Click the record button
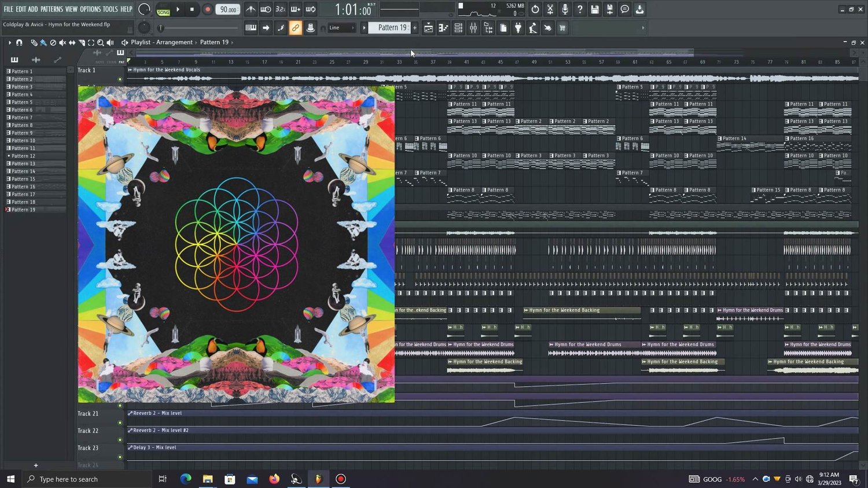The image size is (868, 488). point(207,9)
